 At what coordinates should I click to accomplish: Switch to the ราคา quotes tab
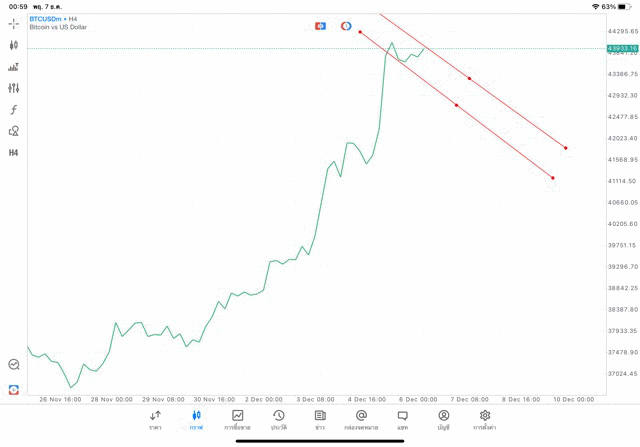pos(155,419)
